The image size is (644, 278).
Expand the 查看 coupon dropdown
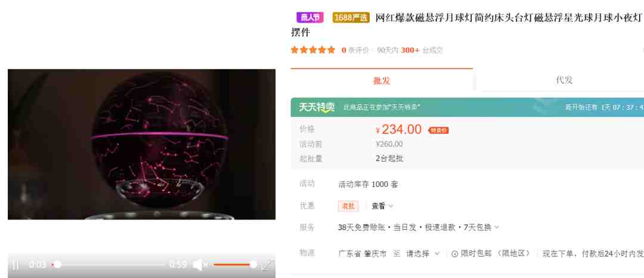(382, 206)
